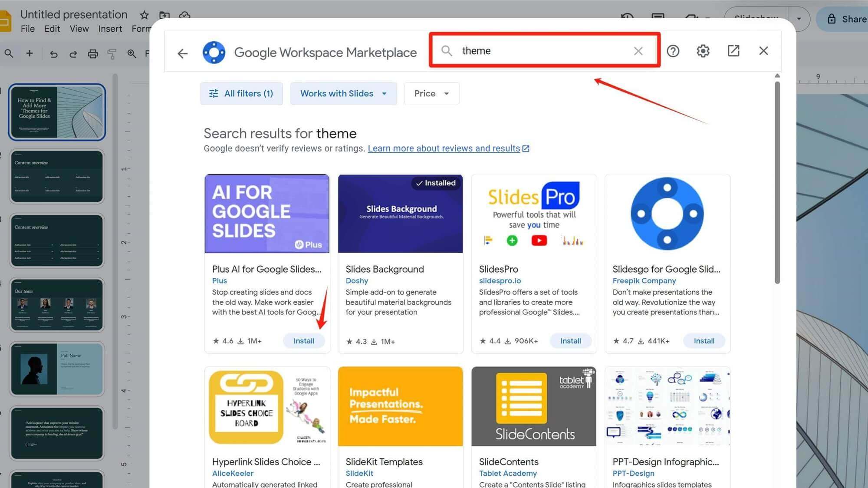The image size is (868, 488).
Task: Click the SlideContents title text
Action: click(x=509, y=462)
